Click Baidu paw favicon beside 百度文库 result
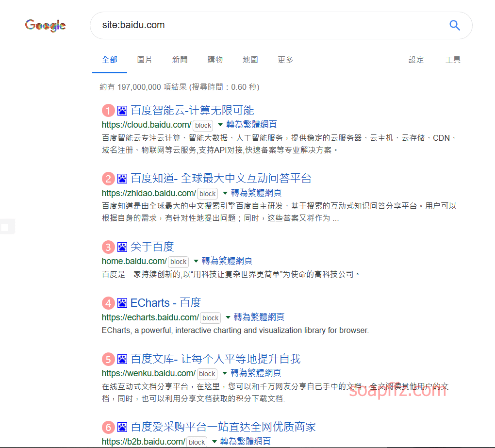Image resolution: width=495 pixels, height=448 pixels. [122, 359]
